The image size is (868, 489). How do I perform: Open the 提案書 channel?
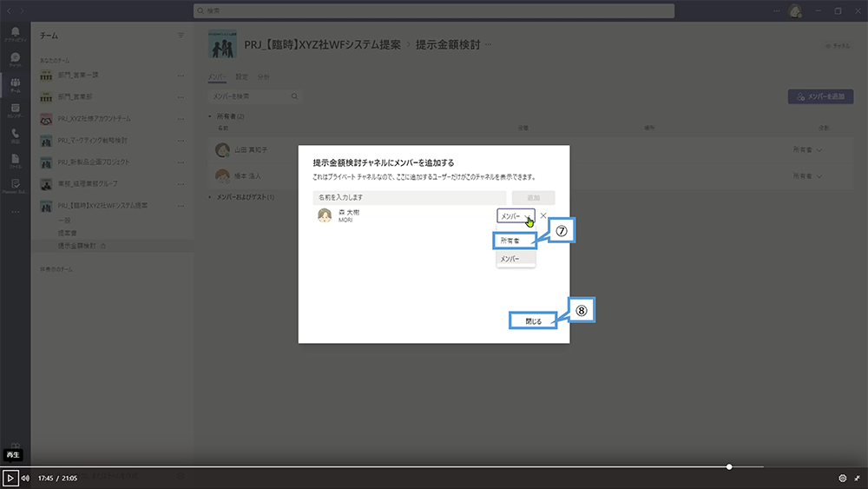[x=67, y=233]
